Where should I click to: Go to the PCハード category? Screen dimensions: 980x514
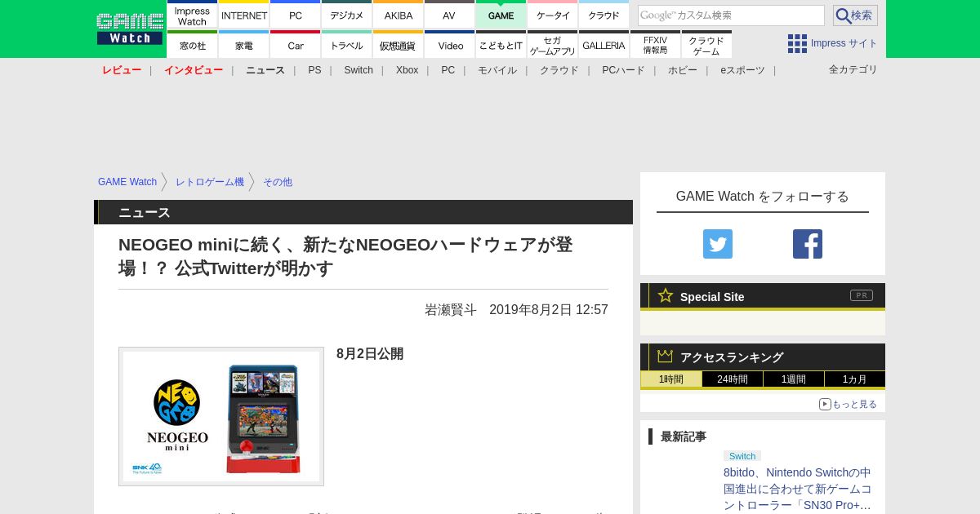(623, 70)
